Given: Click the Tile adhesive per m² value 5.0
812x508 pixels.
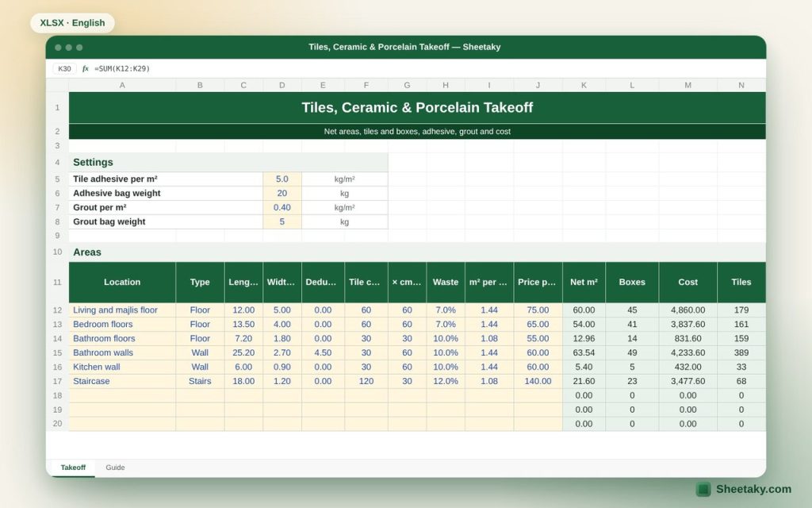Looking at the screenshot, I should coord(282,179).
